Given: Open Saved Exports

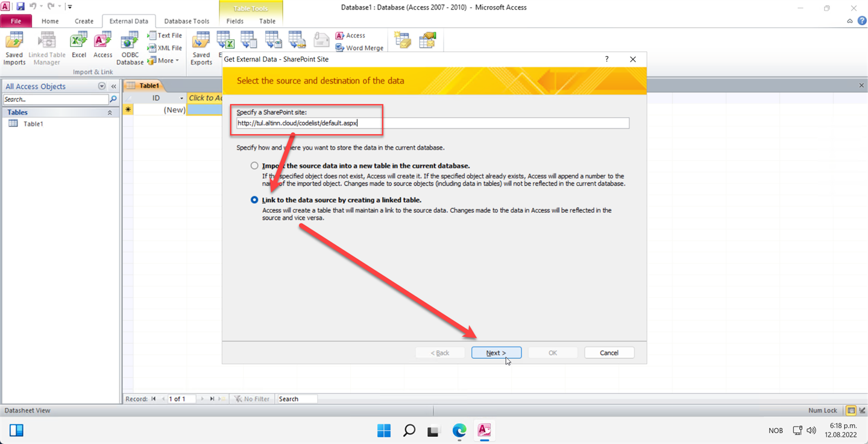Looking at the screenshot, I should pyautogui.click(x=201, y=49).
